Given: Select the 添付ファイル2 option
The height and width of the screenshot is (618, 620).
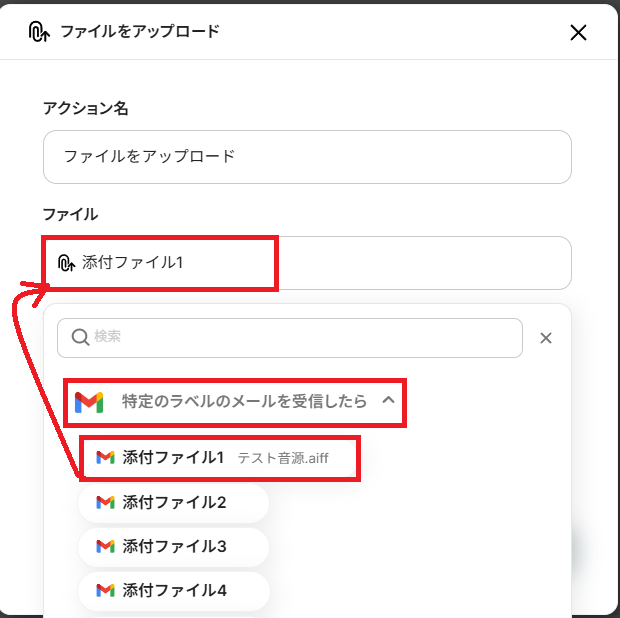Looking at the screenshot, I should (174, 503).
